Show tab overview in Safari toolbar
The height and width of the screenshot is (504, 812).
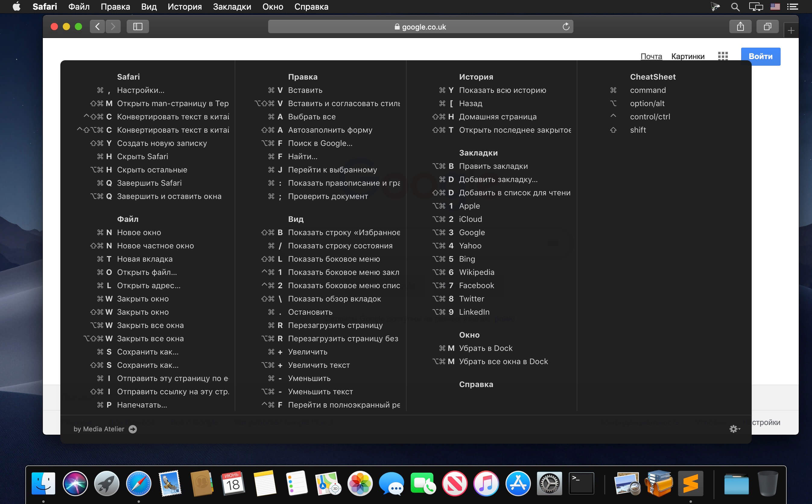(768, 27)
